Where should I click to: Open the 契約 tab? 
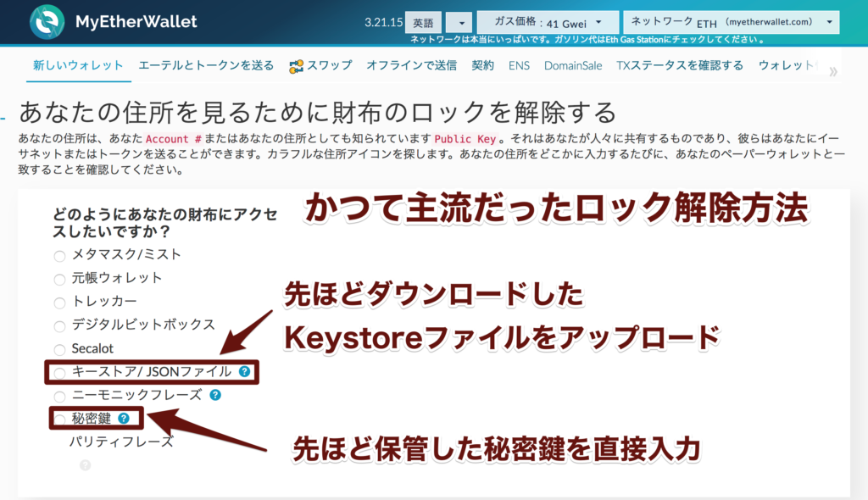tap(482, 65)
